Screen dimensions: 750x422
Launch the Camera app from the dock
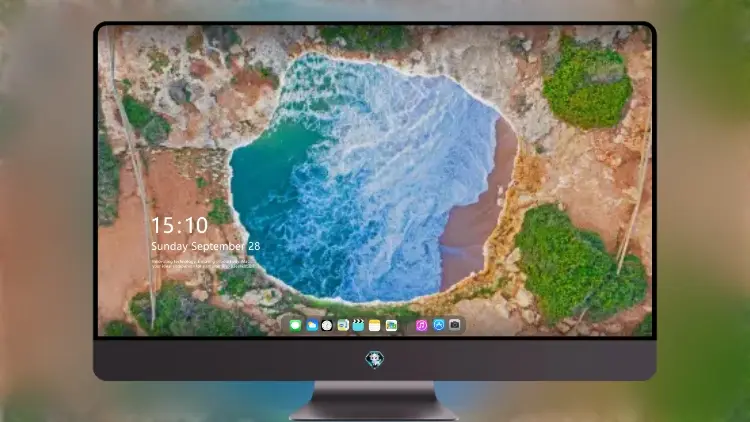454,325
